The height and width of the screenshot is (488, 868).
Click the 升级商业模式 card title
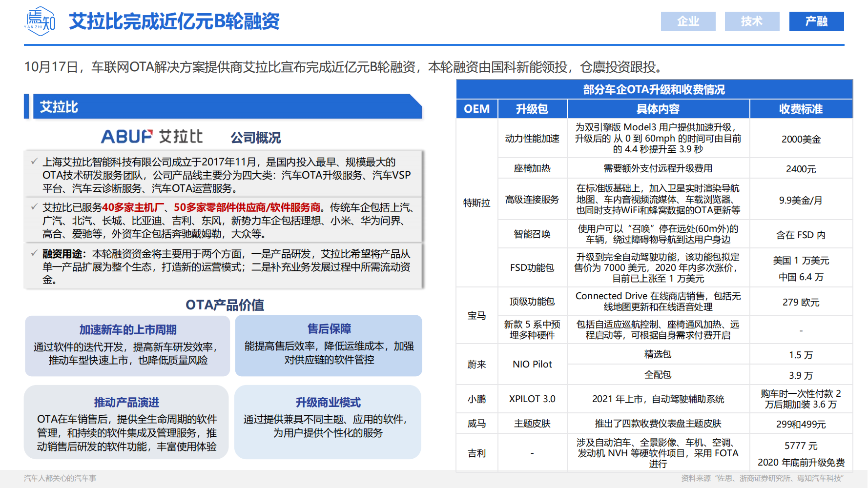pos(328,403)
